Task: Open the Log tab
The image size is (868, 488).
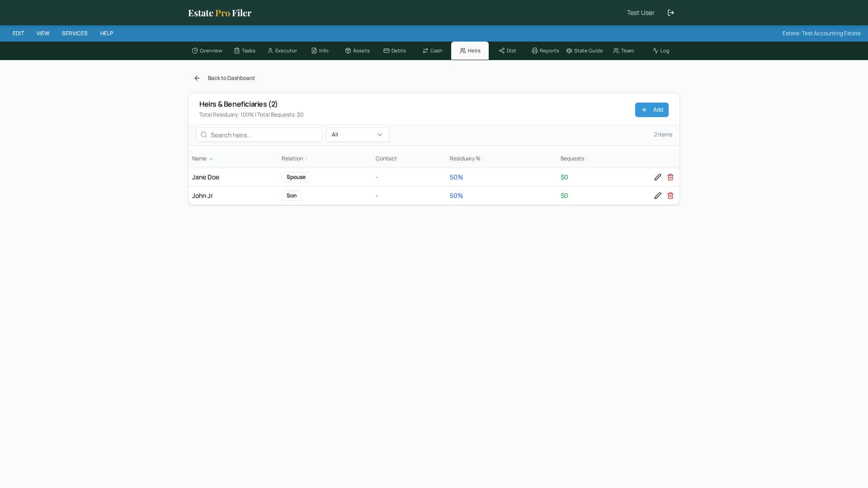Action: (661, 51)
